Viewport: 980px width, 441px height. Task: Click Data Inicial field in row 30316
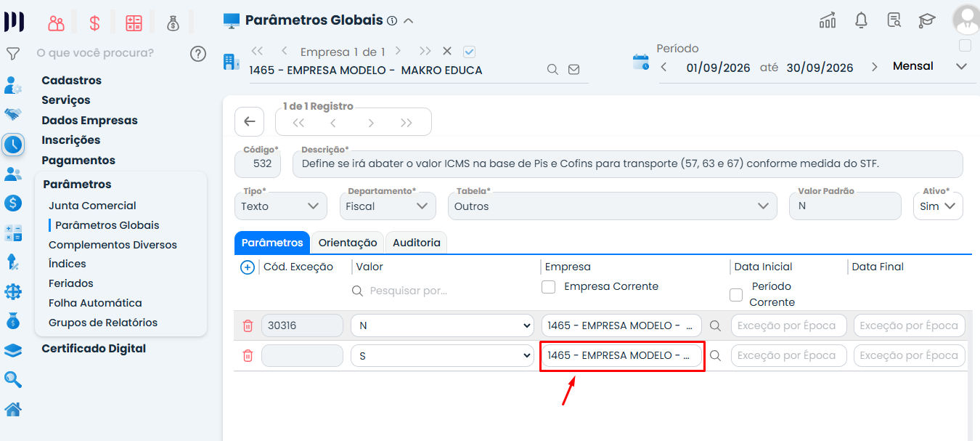point(789,325)
